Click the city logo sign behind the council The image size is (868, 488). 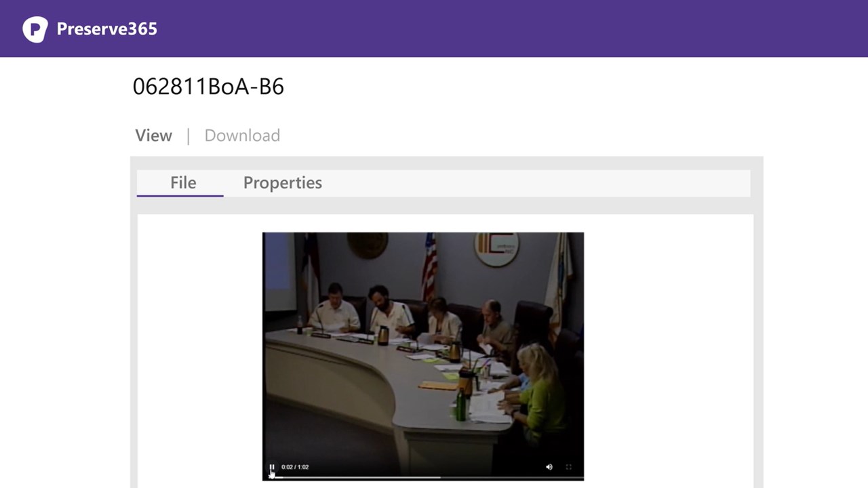click(496, 249)
